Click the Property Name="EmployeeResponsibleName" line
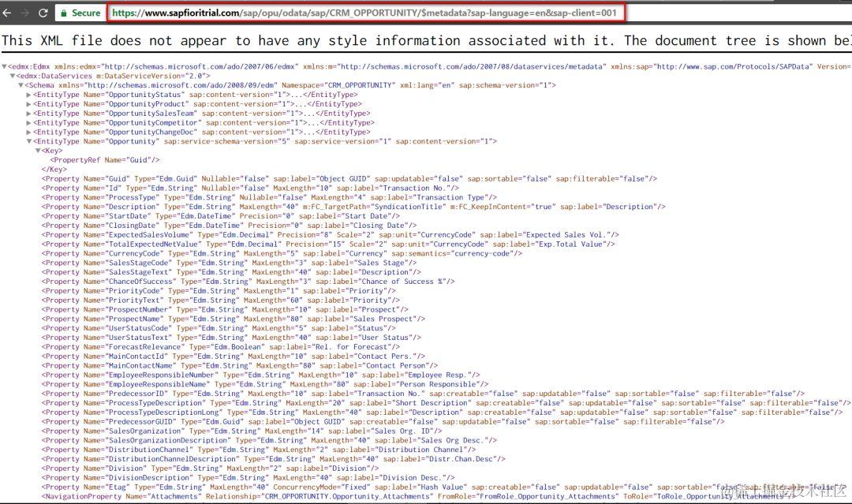Viewport: 852px width, 504px height. 265,385
